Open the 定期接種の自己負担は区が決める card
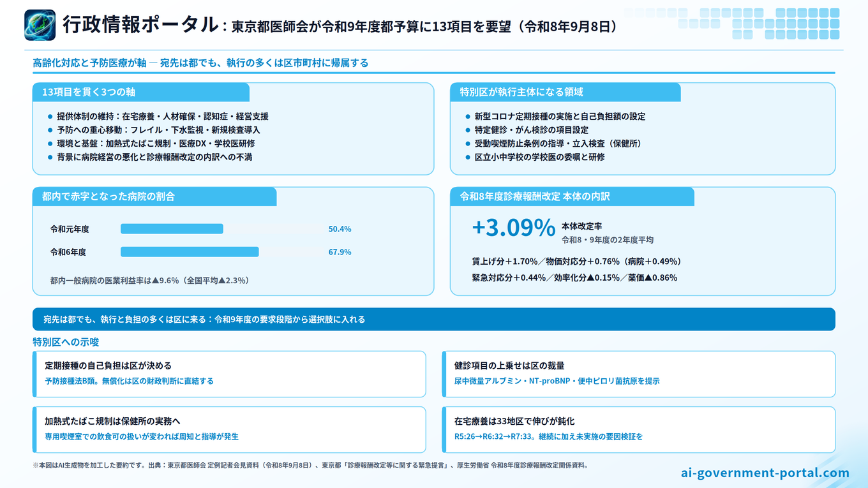This screenshot has height=488, width=868. 229,374
